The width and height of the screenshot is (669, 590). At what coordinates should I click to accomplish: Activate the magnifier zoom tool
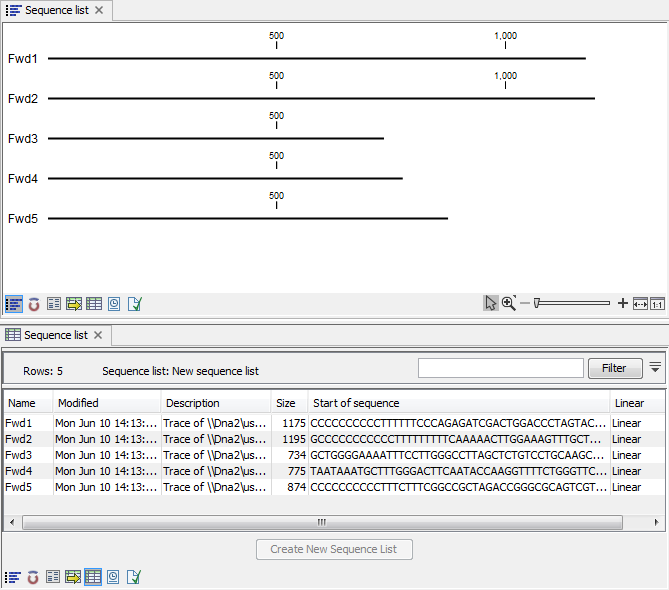pos(509,303)
